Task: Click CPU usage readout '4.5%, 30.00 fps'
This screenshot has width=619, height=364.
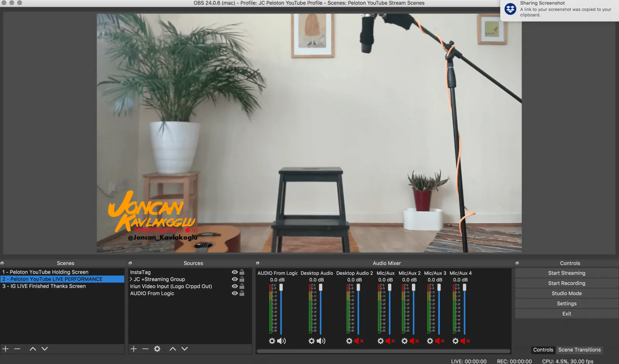Action: [x=568, y=361]
